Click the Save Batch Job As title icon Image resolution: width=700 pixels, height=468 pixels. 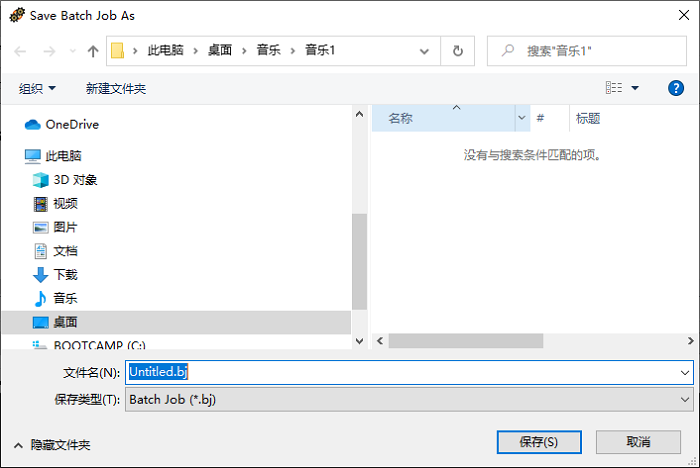pos(17,15)
